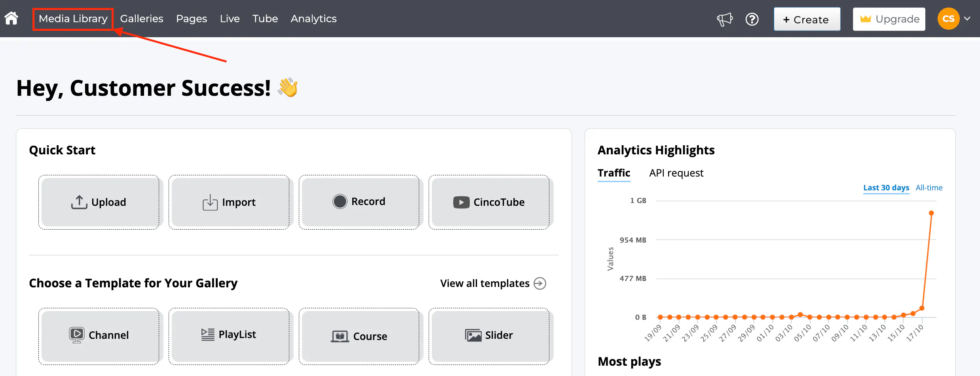The image size is (980, 376).
Task: Go to Pages in the navigation
Action: (192, 19)
